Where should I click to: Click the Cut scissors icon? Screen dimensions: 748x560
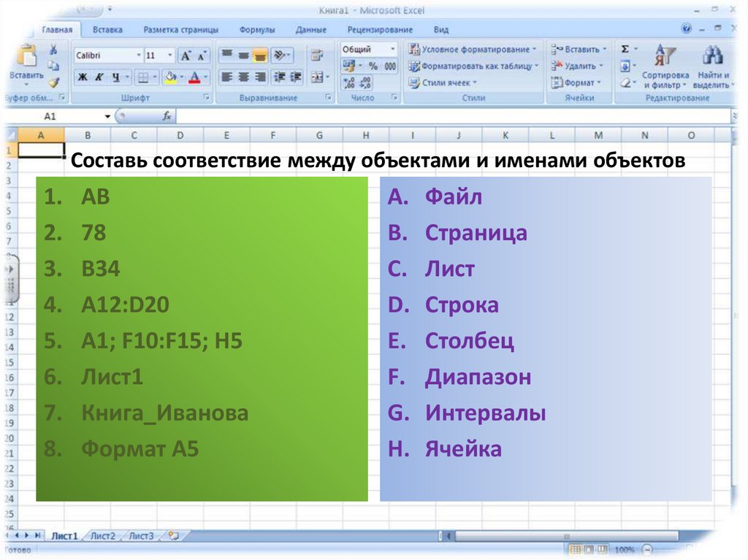[53, 49]
